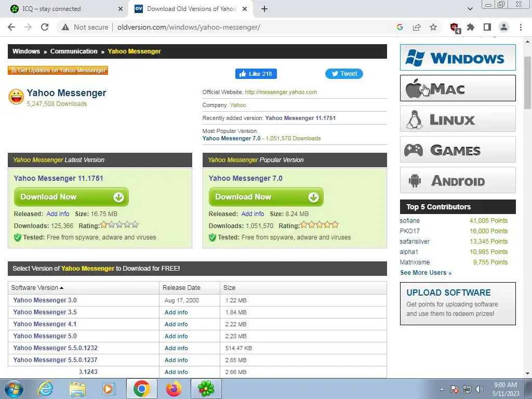Open the tab search dropdown chevron
532x399 pixels.
(470, 9)
